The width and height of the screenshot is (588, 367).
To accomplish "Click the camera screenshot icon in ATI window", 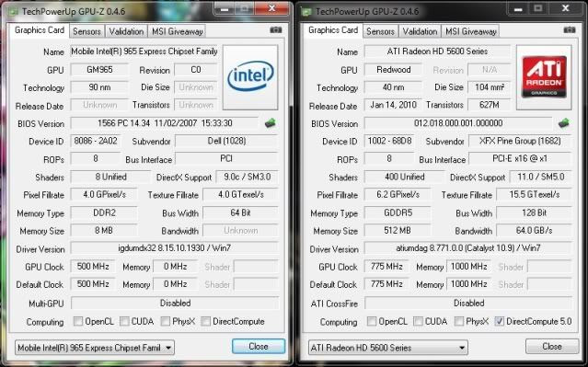I will click(x=570, y=30).
